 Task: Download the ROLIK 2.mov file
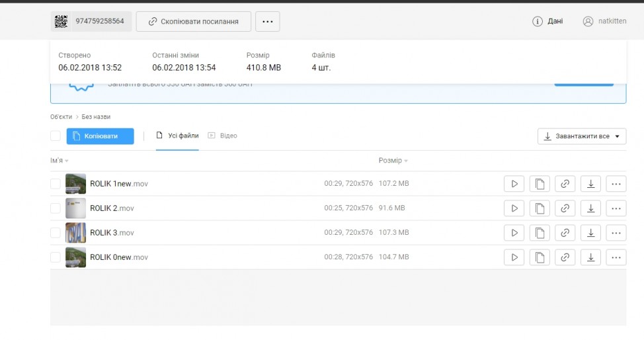(590, 208)
